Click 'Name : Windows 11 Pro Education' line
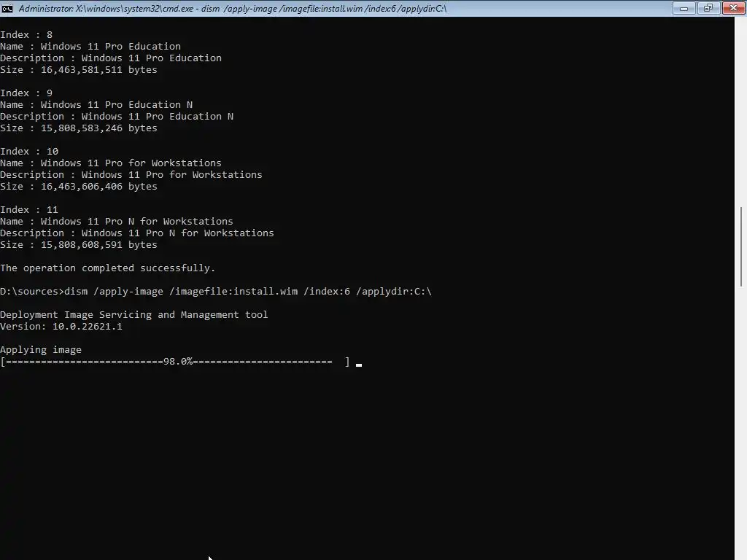This screenshot has width=747, height=560. [90, 47]
